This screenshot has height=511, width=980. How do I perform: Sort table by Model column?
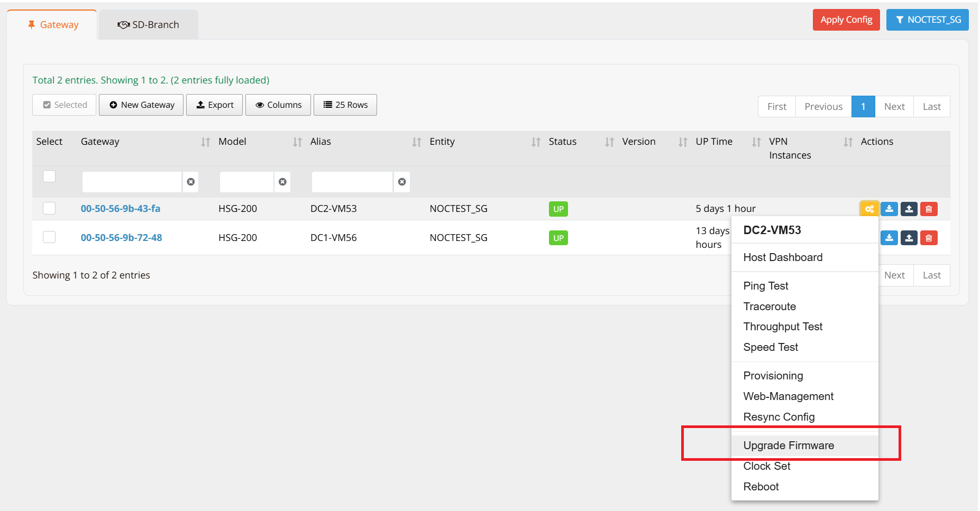[298, 142]
